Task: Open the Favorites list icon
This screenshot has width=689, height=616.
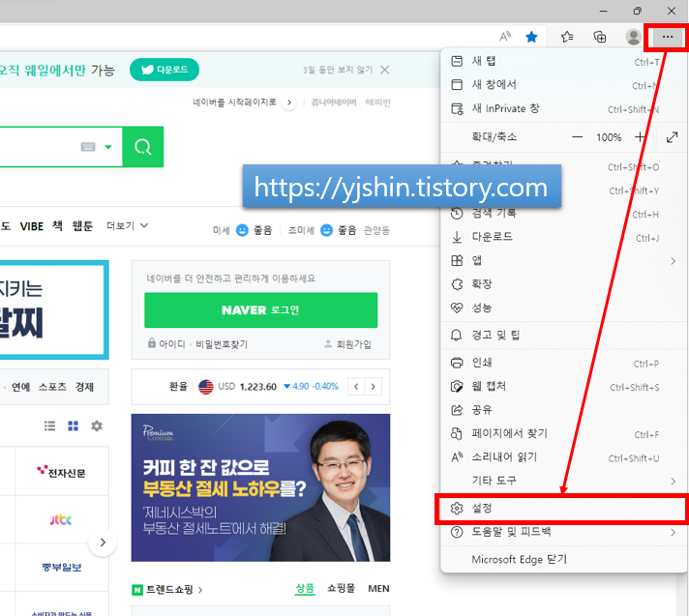Action: pyautogui.click(x=567, y=37)
